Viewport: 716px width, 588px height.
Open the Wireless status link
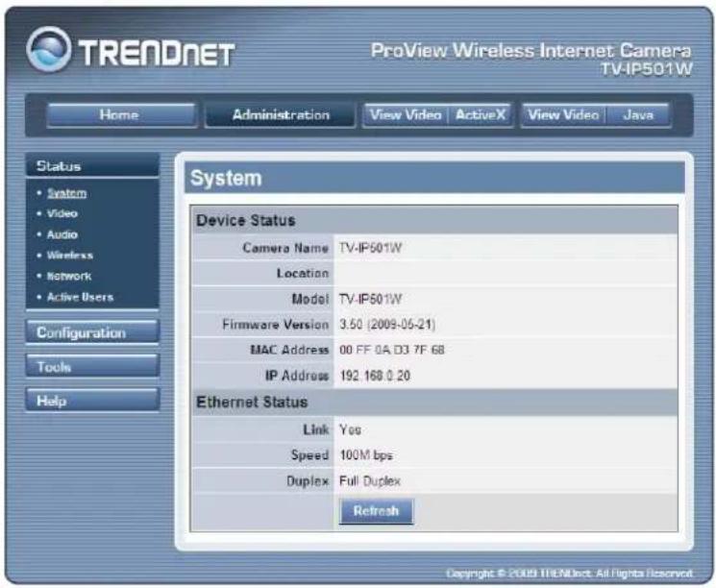tap(70, 256)
